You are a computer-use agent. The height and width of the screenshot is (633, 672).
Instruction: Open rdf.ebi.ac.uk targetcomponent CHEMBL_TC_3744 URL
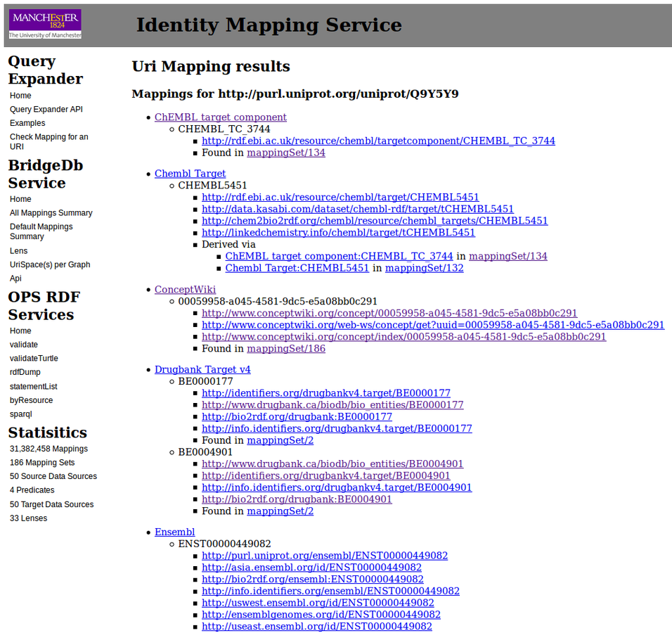378,141
